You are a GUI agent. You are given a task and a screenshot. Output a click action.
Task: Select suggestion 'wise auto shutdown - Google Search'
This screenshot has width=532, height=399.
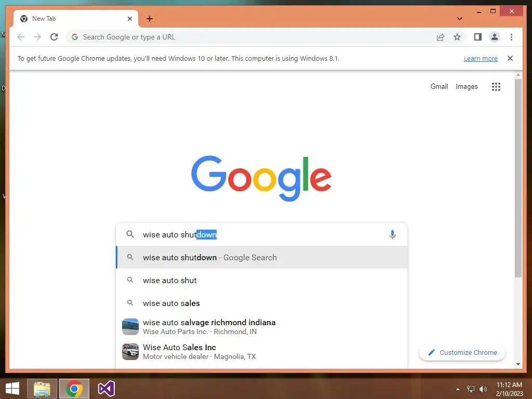click(x=261, y=258)
